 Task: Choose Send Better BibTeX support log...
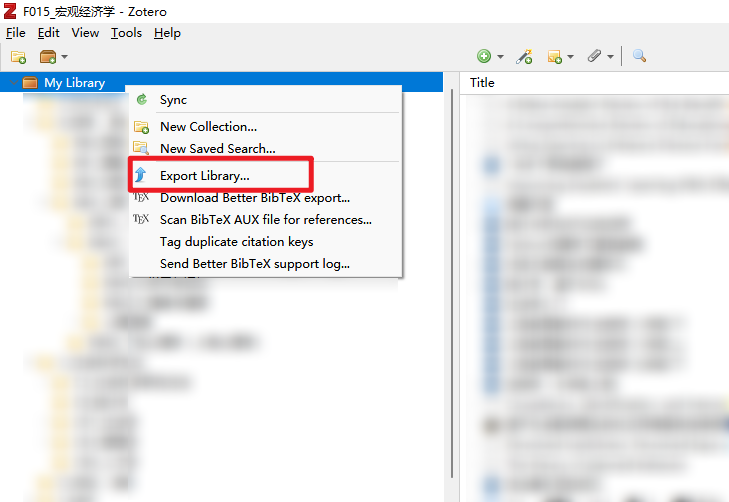266,264
